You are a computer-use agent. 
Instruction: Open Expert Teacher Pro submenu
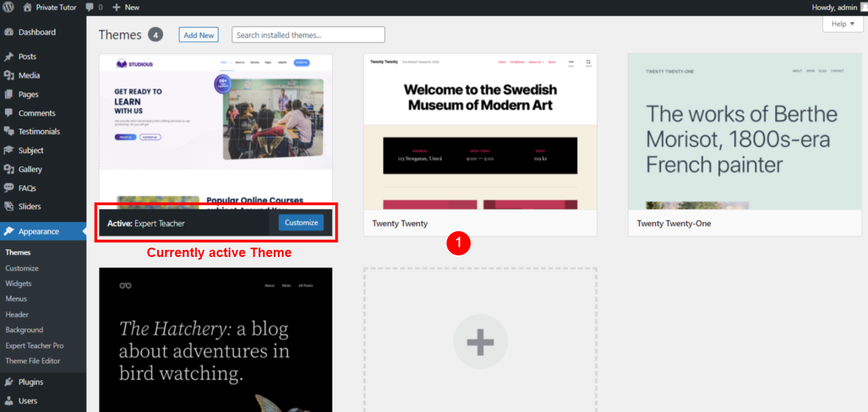pos(34,346)
